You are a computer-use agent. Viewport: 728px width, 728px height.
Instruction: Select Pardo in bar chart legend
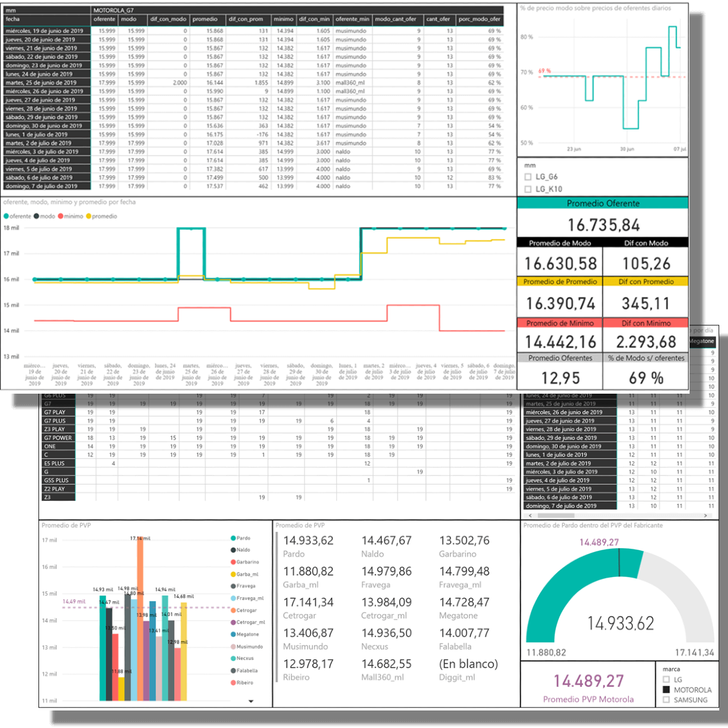pos(233,538)
